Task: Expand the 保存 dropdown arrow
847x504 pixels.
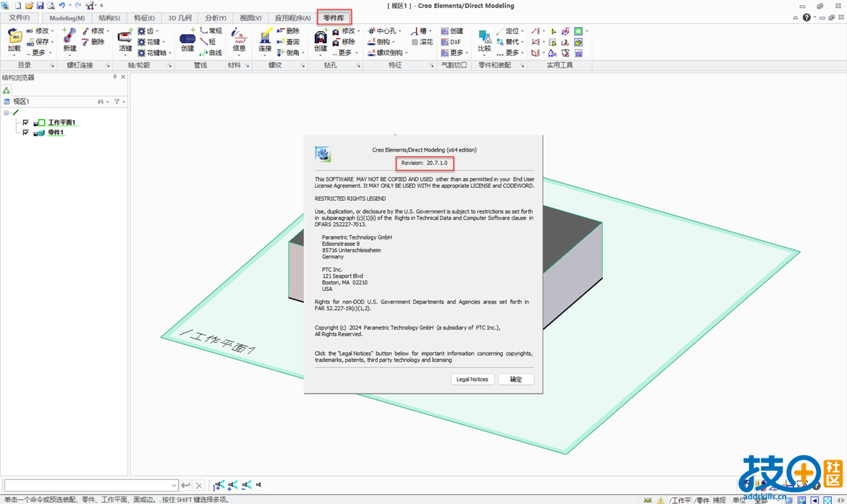Action: click(52, 42)
